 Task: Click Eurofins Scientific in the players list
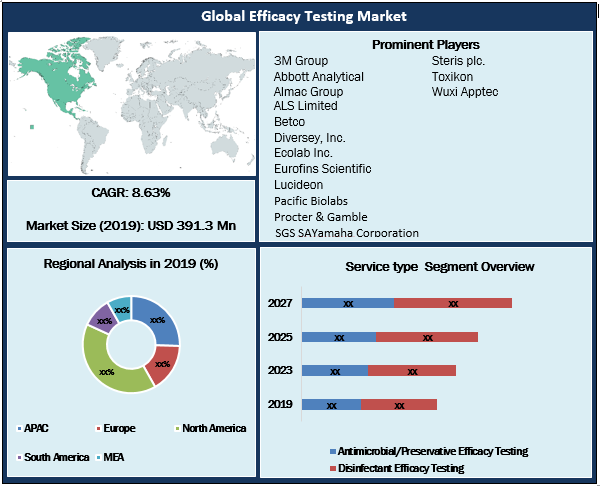click(322, 169)
